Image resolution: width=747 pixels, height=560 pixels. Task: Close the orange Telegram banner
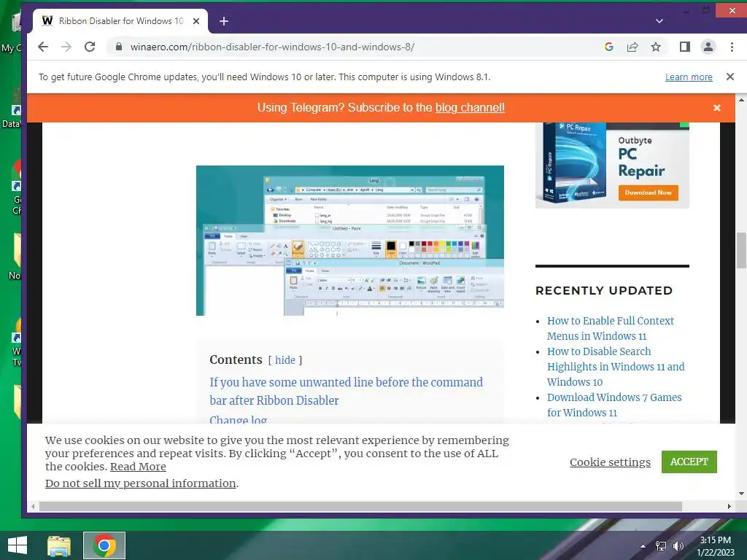(716, 108)
